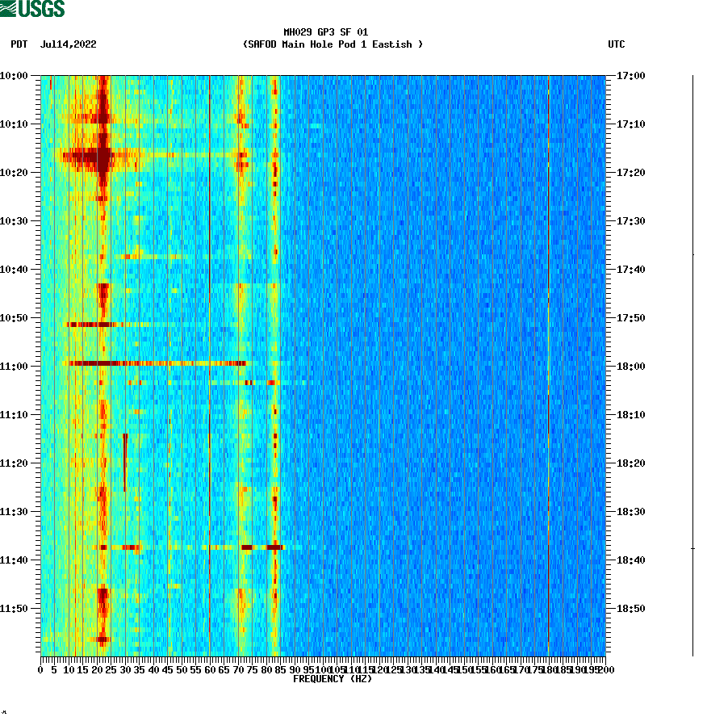This screenshot has height=721, width=728.
Task: Select the 0 Hz frequency tick label
Action: (39, 669)
